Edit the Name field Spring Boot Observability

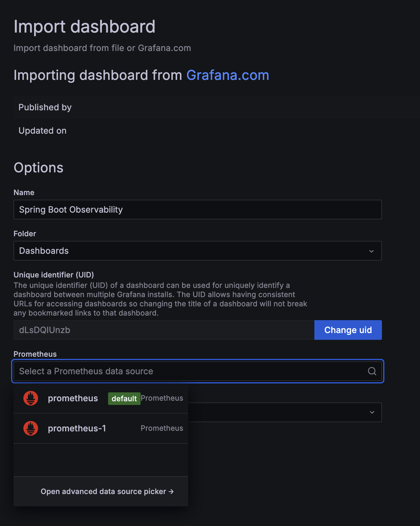pos(198,210)
